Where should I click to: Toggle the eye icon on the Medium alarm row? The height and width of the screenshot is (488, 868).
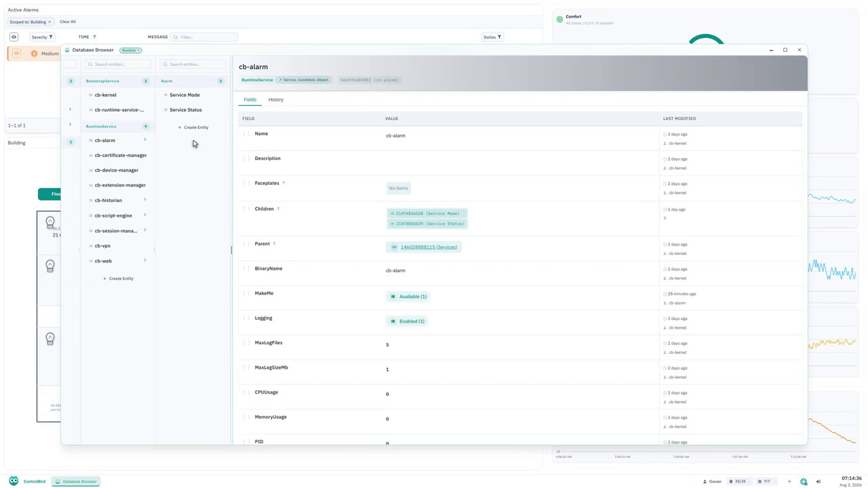click(x=17, y=54)
